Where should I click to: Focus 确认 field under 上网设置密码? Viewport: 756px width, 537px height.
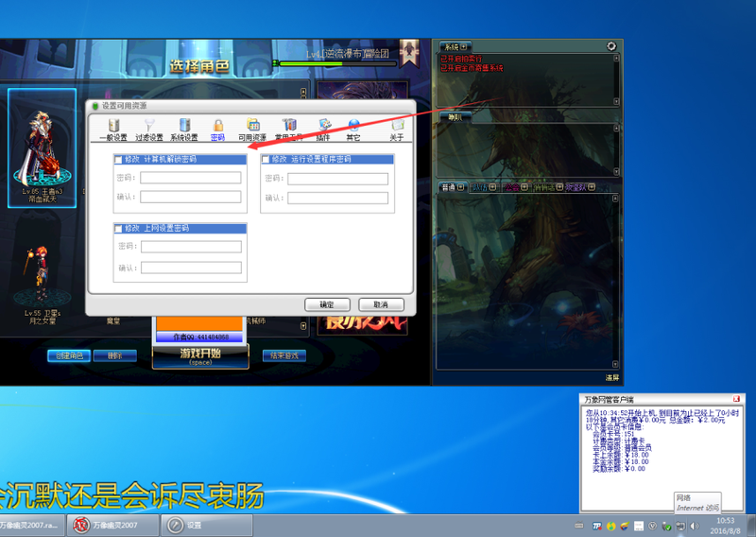pos(192,268)
